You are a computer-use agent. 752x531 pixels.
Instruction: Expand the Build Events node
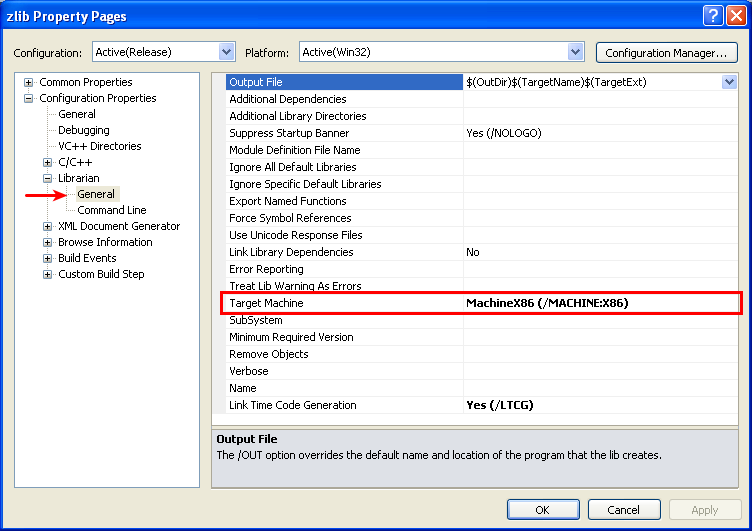point(47,259)
